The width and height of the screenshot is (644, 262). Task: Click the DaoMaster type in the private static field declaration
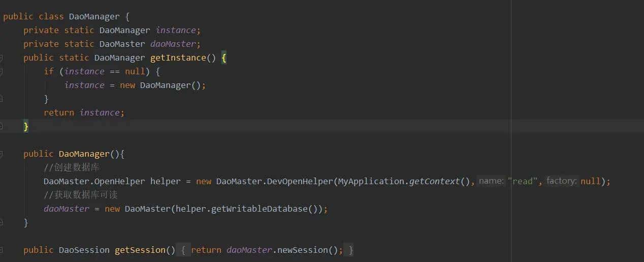pyautogui.click(x=122, y=44)
